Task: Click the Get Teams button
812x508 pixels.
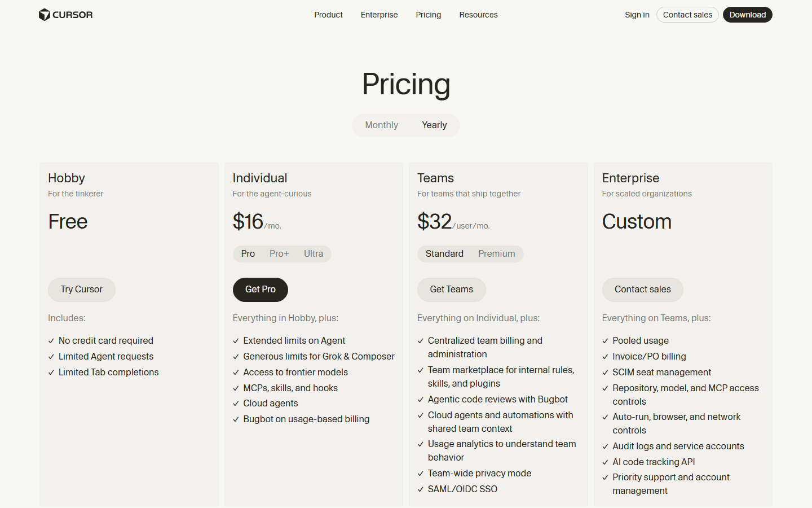Action: pos(452,290)
